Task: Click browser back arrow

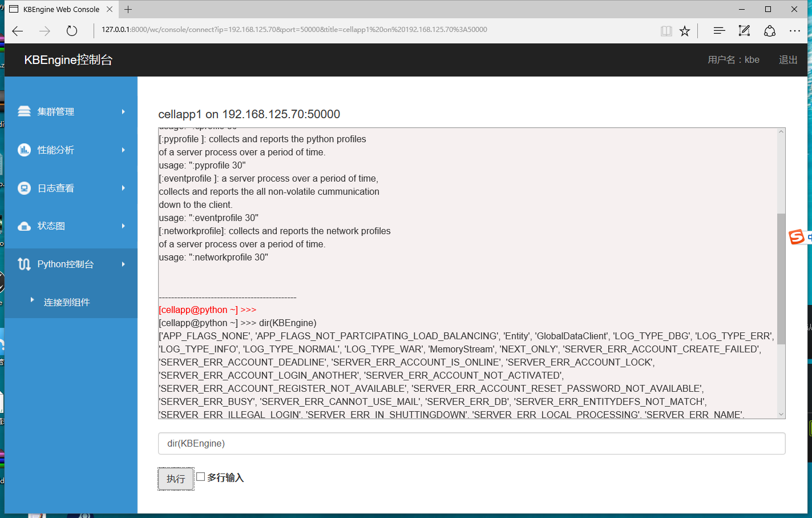Action: click(18, 31)
